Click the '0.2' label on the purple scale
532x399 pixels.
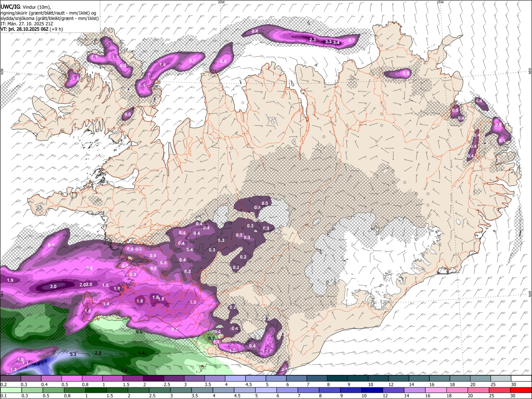coord(3,384)
